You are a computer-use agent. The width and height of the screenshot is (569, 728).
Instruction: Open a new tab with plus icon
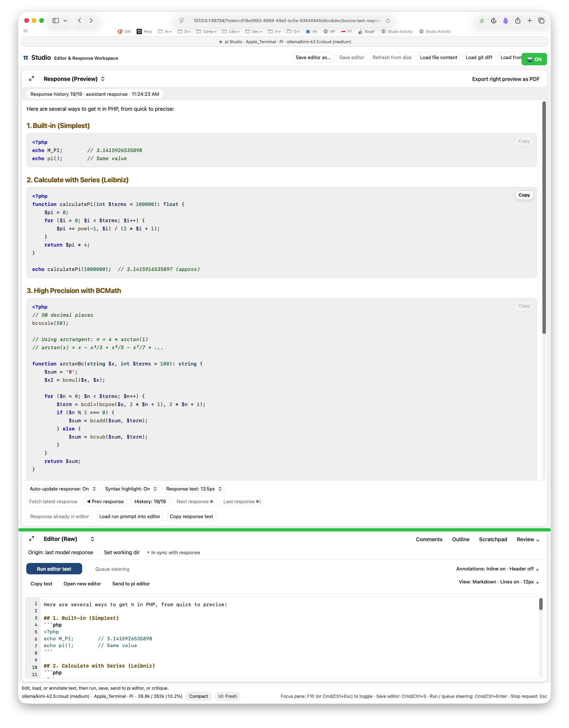click(530, 21)
